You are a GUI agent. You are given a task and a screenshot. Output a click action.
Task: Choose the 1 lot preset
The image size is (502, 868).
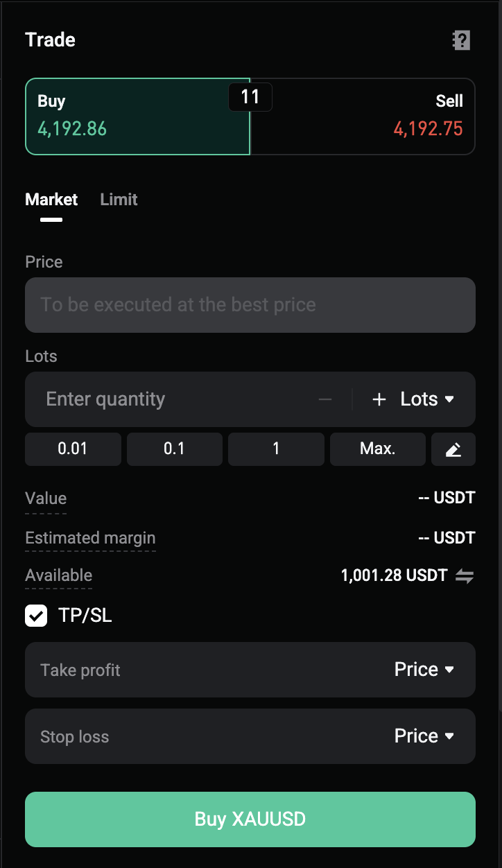pyautogui.click(x=276, y=449)
